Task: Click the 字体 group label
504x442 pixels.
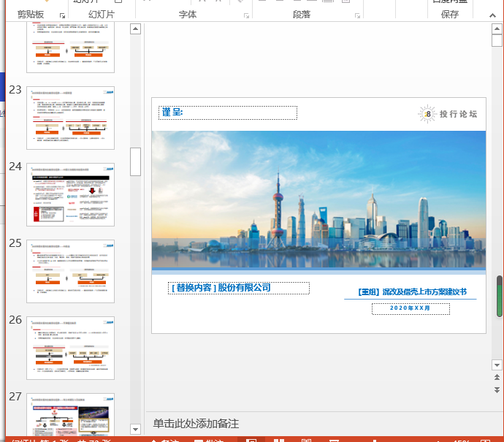Action: (x=188, y=15)
